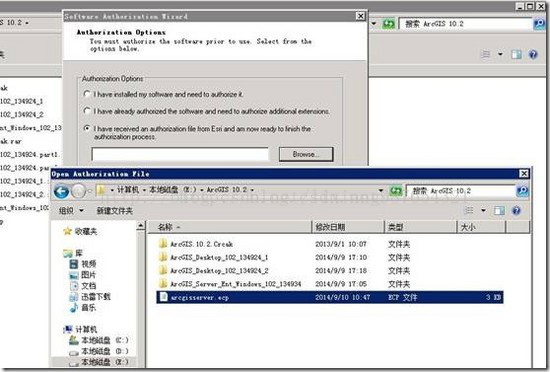Expand view options arrow in Open Authorization File dialog
550x372 pixels.
pos(483,210)
